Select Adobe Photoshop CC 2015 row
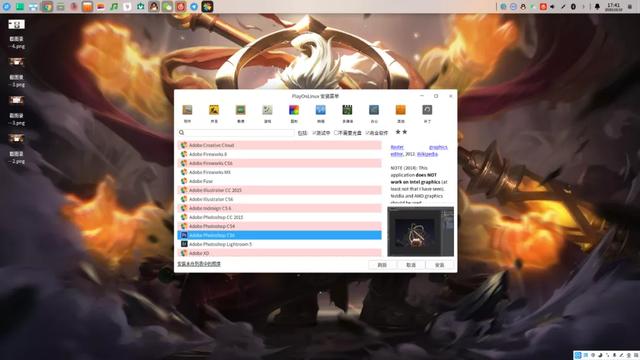This screenshot has width=640, height=360. [280, 217]
